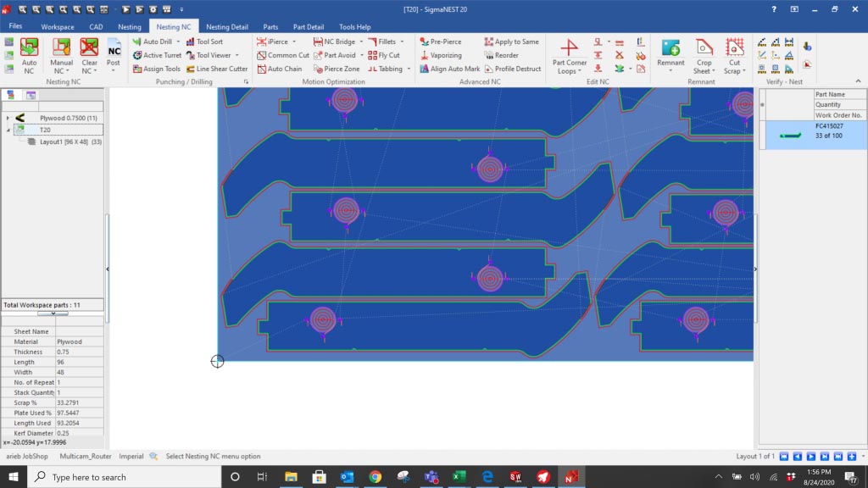Image resolution: width=868 pixels, height=488 pixels.
Task: Select the NC Bridge tool
Action: pyautogui.click(x=334, y=42)
